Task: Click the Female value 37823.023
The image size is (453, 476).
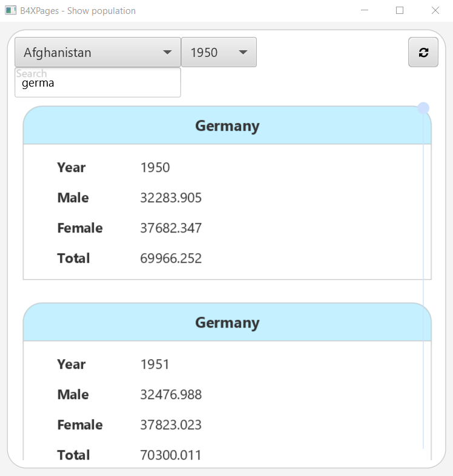Action: pyautogui.click(x=171, y=425)
